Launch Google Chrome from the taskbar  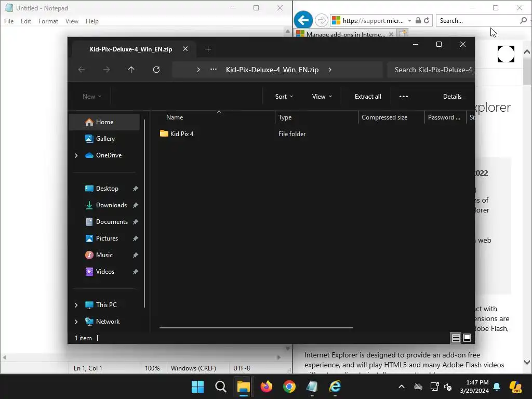click(x=289, y=387)
